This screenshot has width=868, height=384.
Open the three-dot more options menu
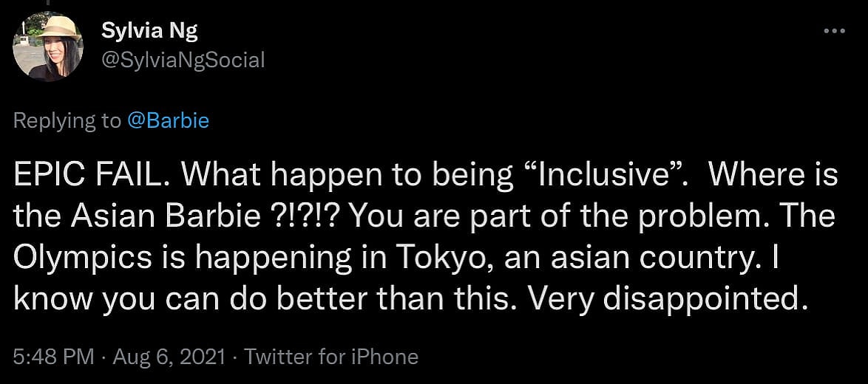[833, 31]
